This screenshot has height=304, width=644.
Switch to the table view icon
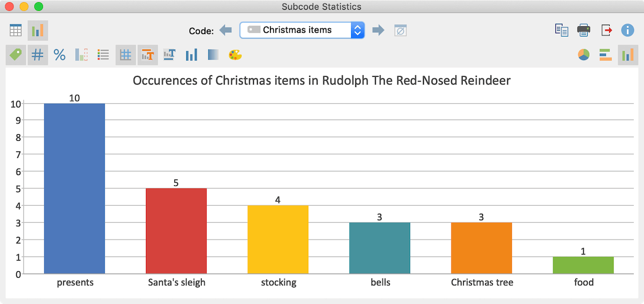pyautogui.click(x=16, y=31)
